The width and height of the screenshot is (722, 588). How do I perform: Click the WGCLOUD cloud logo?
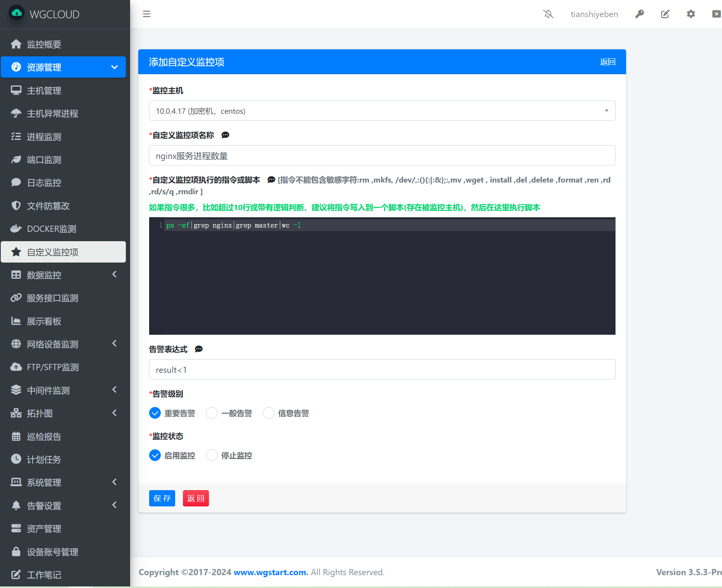pyautogui.click(x=16, y=14)
